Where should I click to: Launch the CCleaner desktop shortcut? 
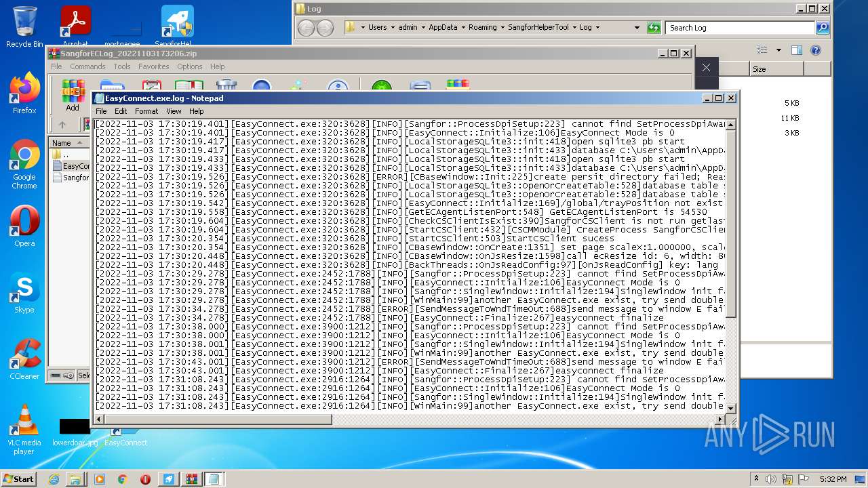[24, 359]
